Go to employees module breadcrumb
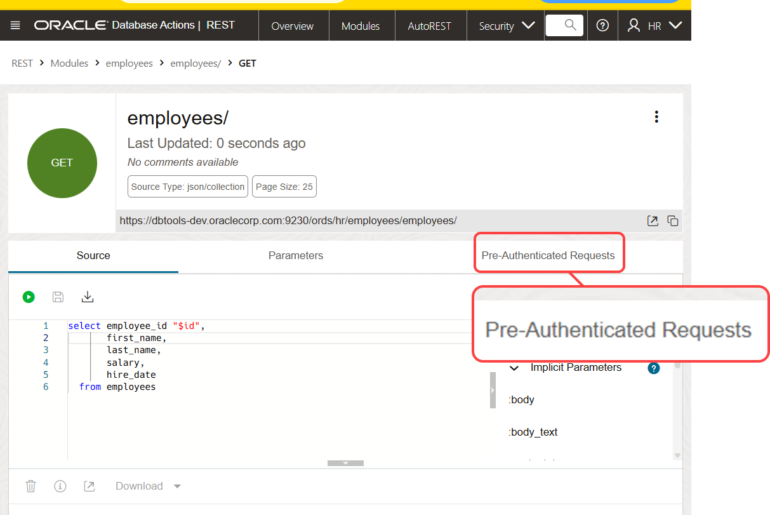 tap(129, 63)
